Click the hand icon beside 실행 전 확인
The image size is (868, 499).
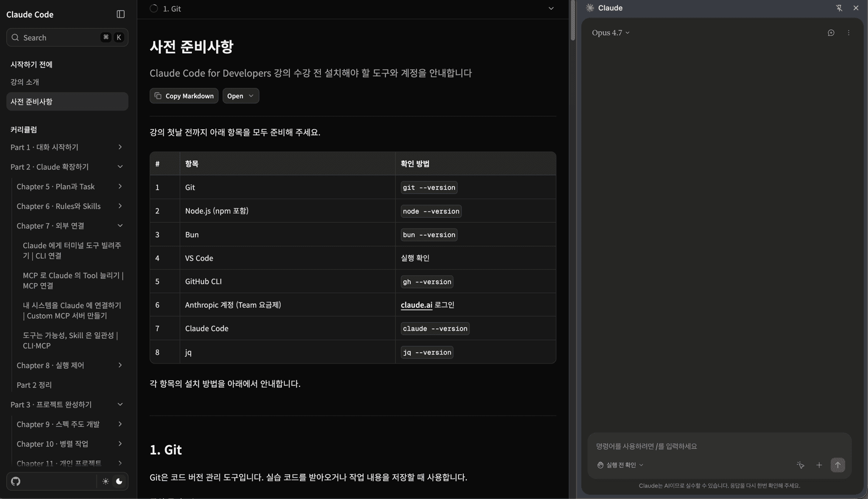(600, 465)
